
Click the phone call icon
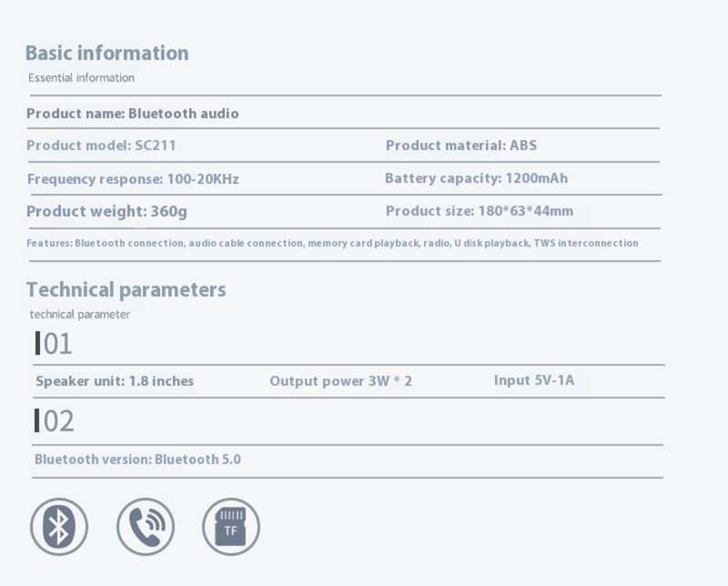146,527
